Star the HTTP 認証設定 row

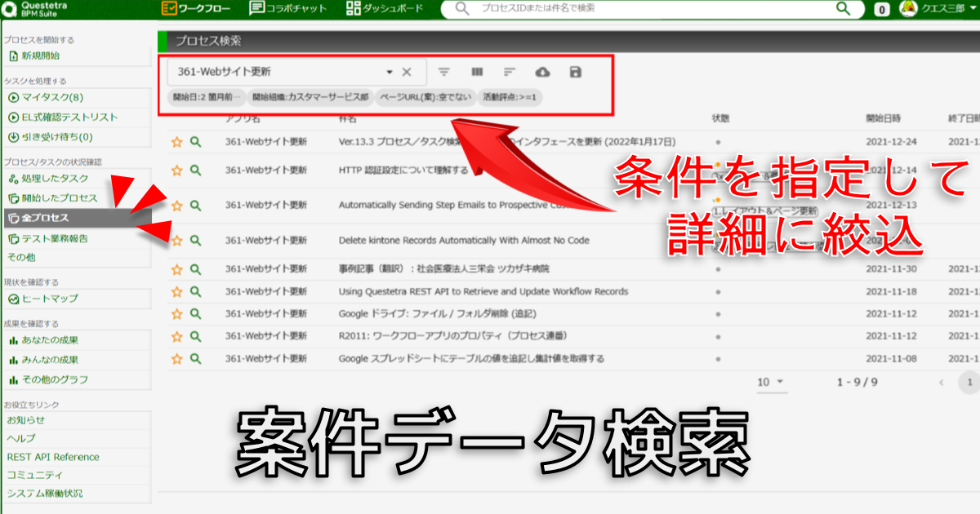click(x=176, y=170)
